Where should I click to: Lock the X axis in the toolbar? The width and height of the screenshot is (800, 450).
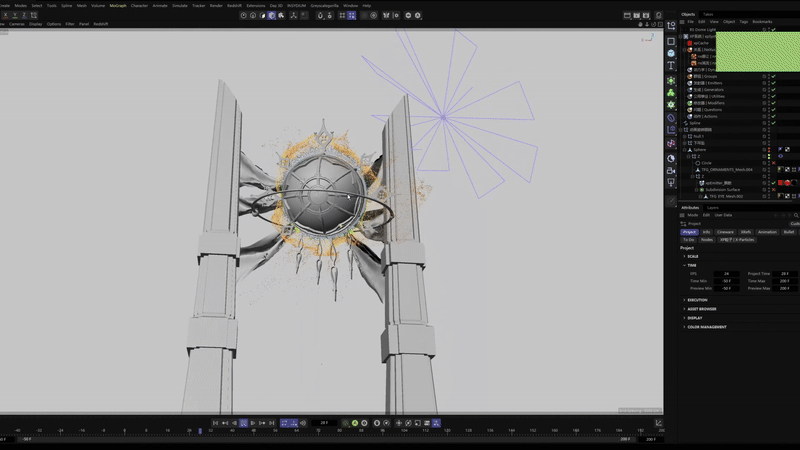6,15
